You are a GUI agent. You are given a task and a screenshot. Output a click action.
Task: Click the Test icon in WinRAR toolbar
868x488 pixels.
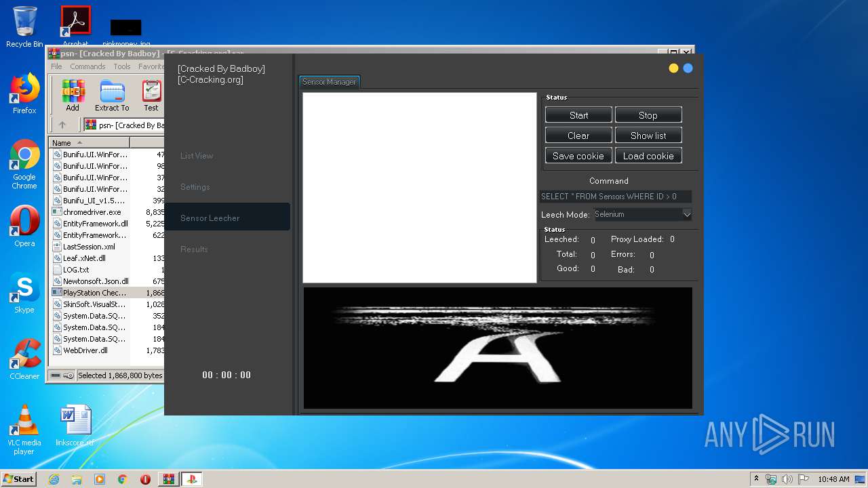[x=151, y=96]
